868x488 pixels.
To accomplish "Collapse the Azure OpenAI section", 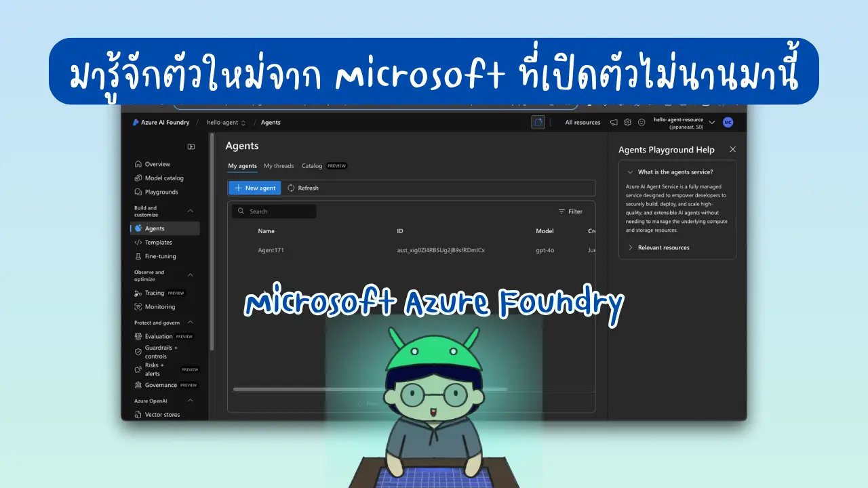I will pyautogui.click(x=190, y=401).
